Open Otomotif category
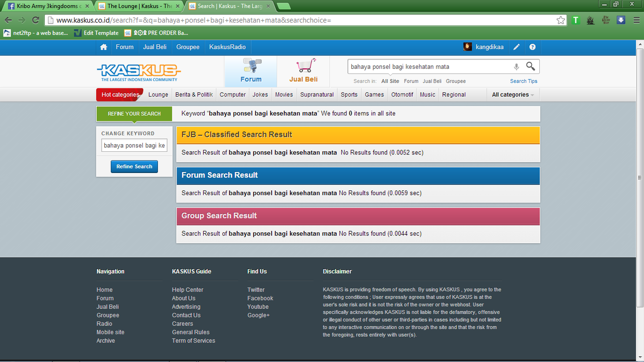Viewport: 644px width, 362px height. [402, 95]
